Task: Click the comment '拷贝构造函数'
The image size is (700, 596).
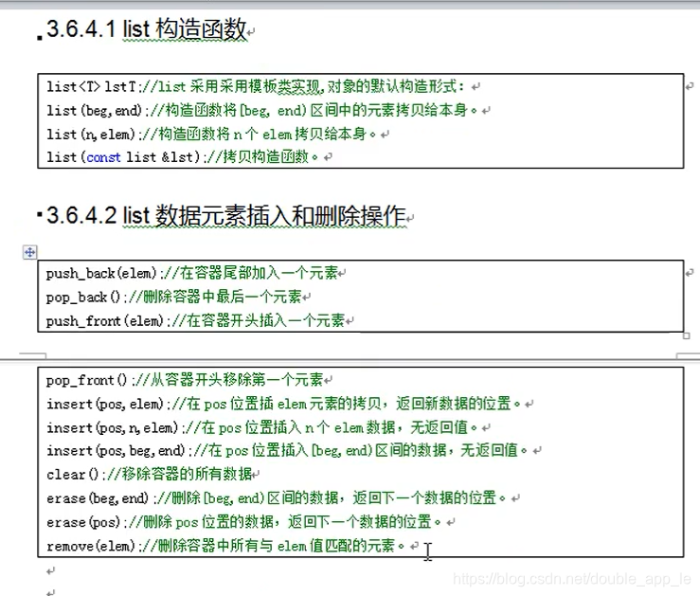Action: (265, 156)
